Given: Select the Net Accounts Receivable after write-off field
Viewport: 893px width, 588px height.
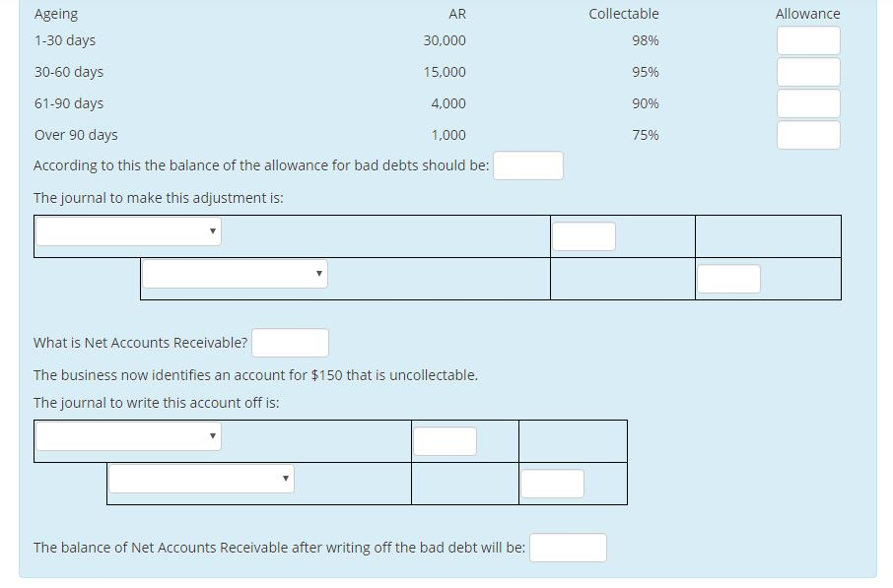Looking at the screenshot, I should (568, 548).
